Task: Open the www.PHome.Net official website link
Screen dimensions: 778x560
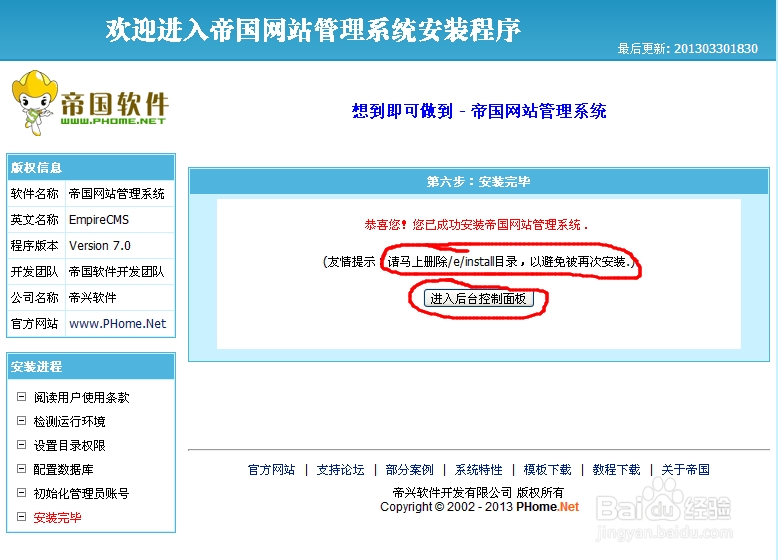Action: pos(118,324)
